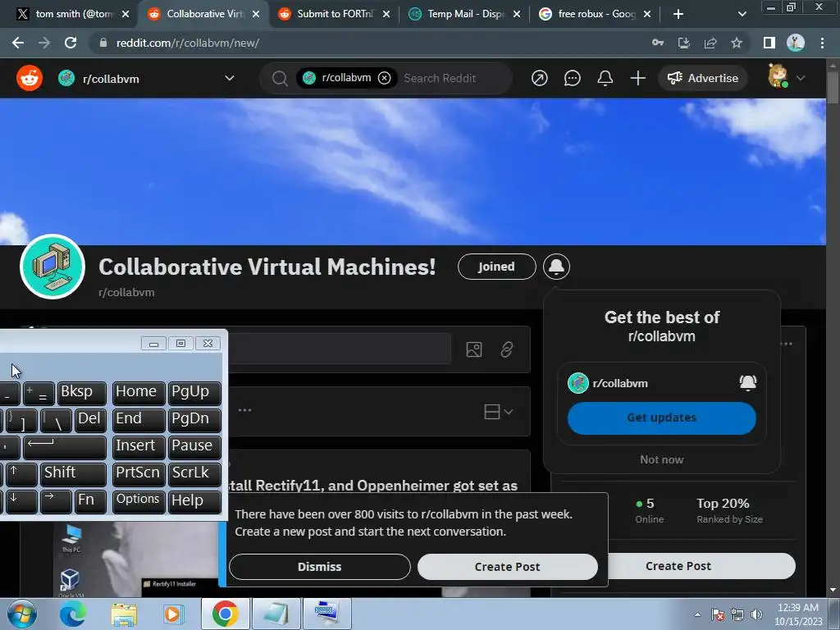Click the plus Create Post icon in header
840x630 pixels.
click(637, 78)
